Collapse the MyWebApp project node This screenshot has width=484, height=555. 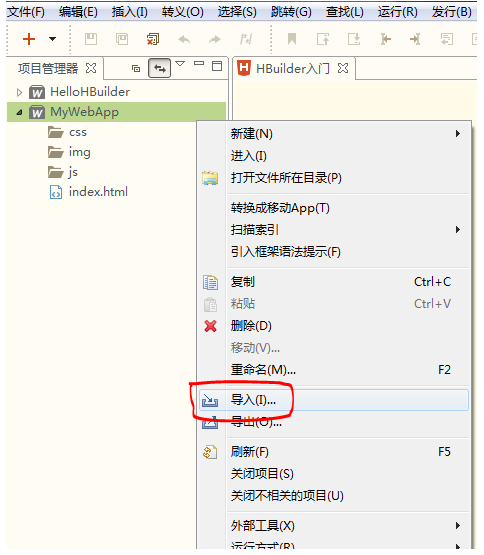pyautogui.click(x=19, y=113)
